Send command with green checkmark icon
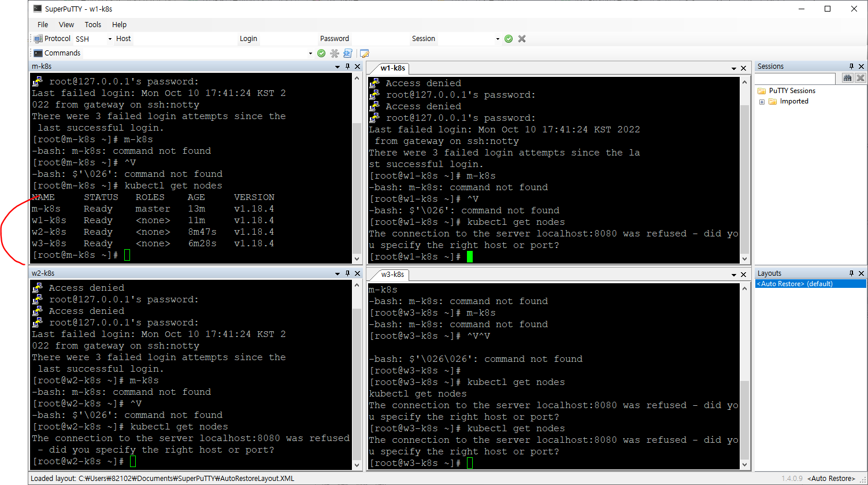Screen dimensions: 868x485 (x=321, y=53)
